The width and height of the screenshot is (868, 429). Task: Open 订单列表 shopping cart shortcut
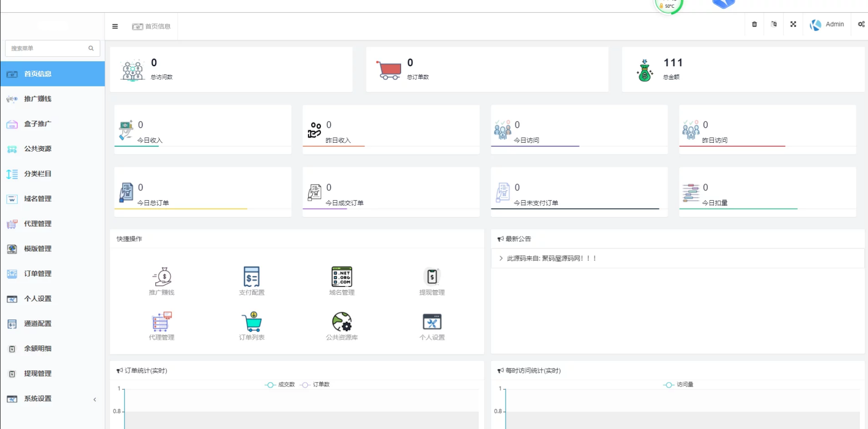coord(251,322)
